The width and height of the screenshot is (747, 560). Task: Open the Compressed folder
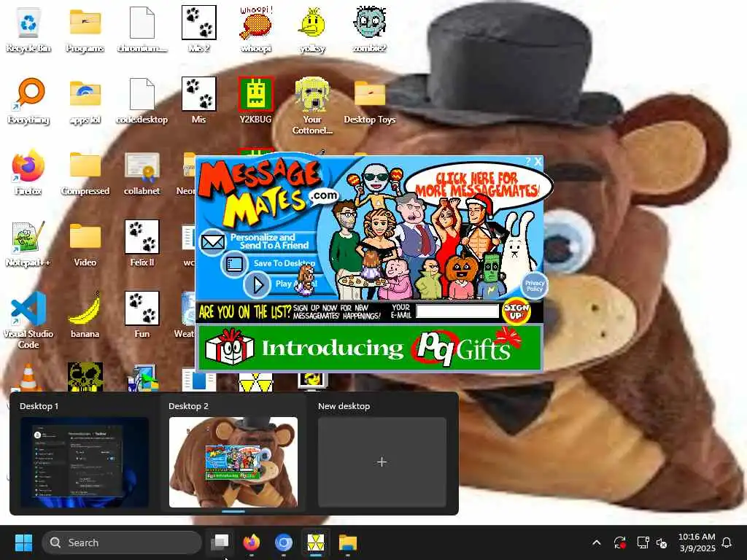pyautogui.click(x=85, y=172)
